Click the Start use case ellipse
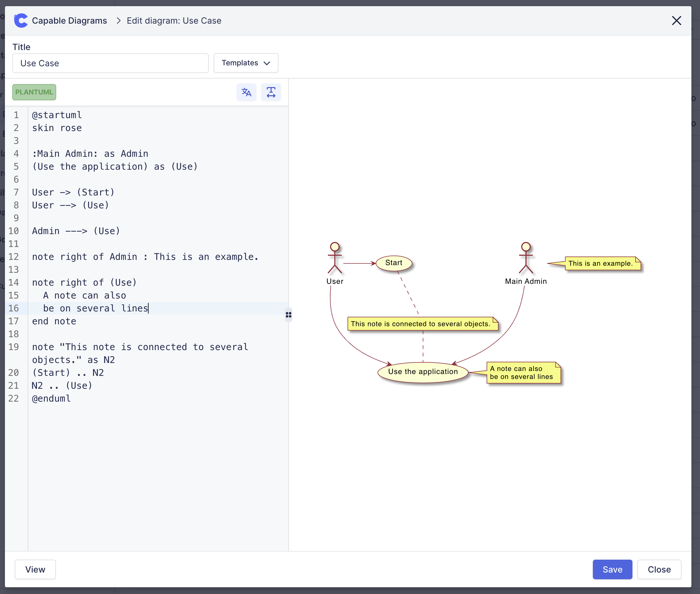The width and height of the screenshot is (700, 594). click(x=394, y=263)
